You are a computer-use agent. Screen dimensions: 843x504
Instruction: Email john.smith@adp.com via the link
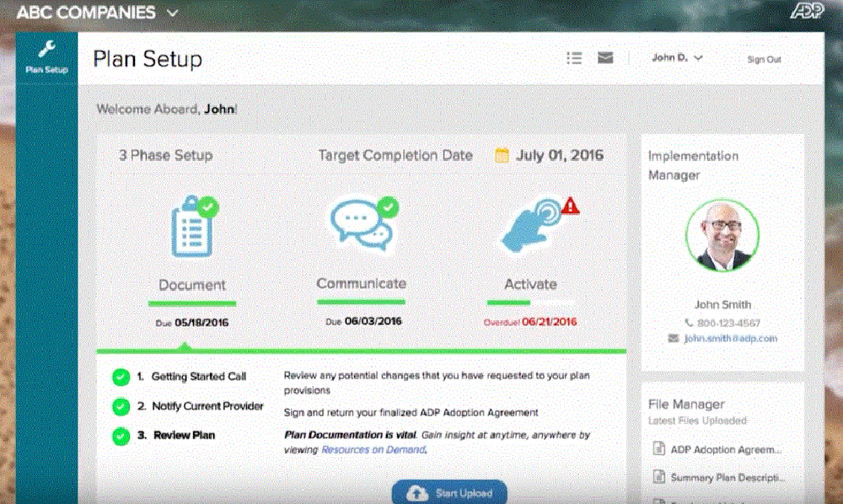730,338
